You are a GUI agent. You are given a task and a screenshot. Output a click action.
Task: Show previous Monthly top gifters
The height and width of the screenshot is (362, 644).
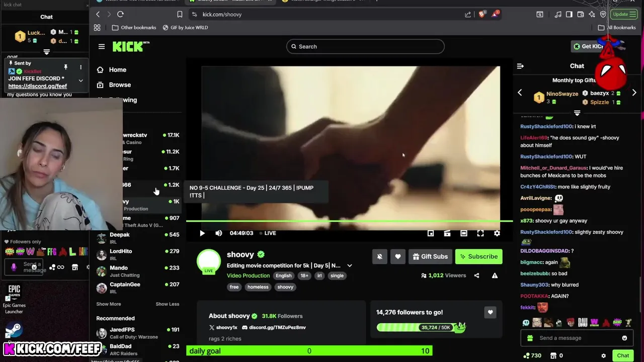(x=520, y=93)
